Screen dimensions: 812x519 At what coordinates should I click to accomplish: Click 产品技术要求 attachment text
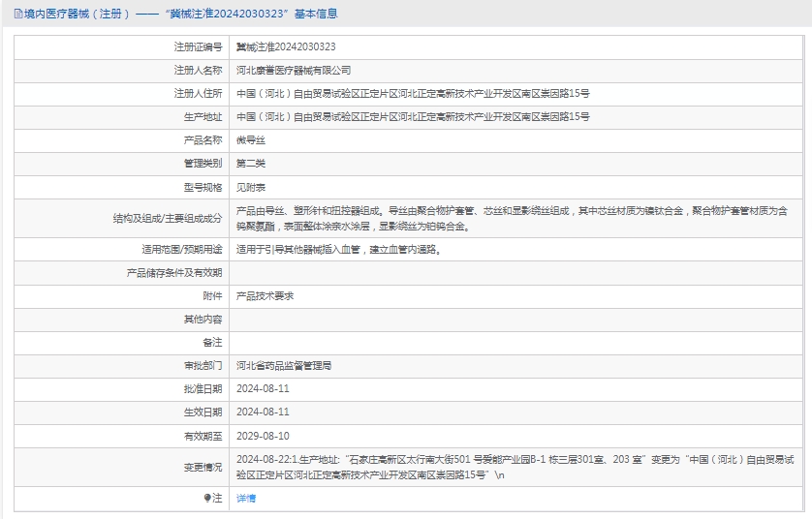tap(265, 296)
